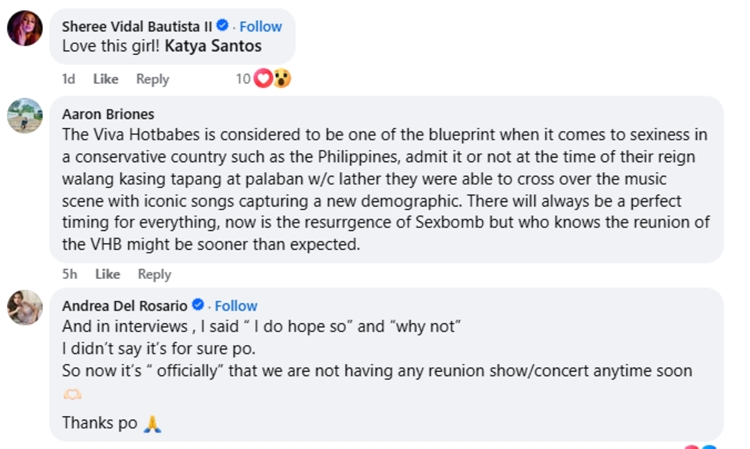
Task: Open the reaction count of 10
Action: click(243, 79)
